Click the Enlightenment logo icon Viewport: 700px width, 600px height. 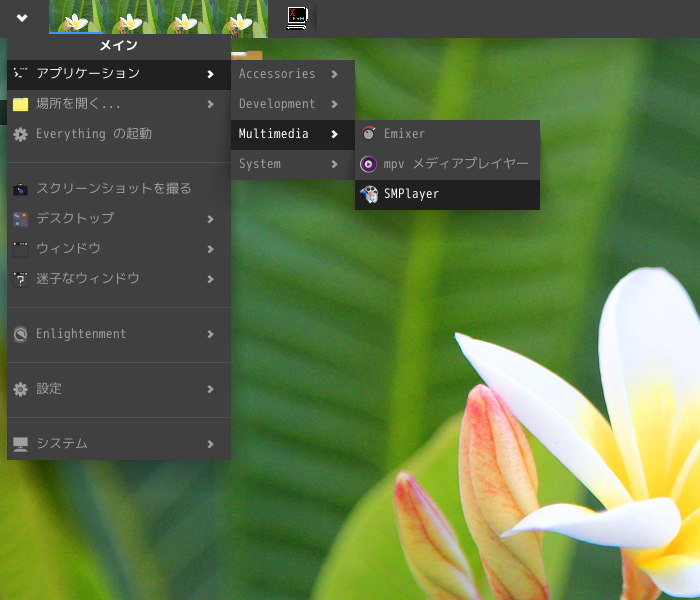tap(21, 334)
